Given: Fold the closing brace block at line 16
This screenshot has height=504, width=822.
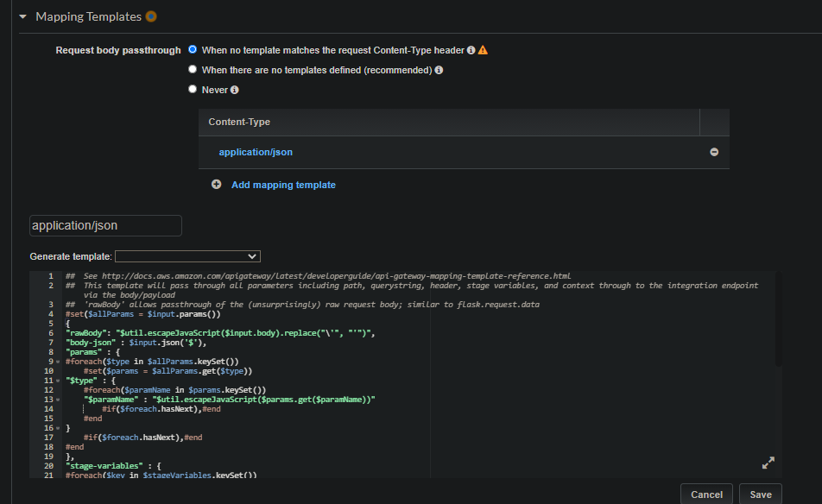Looking at the screenshot, I should pyautogui.click(x=58, y=428).
